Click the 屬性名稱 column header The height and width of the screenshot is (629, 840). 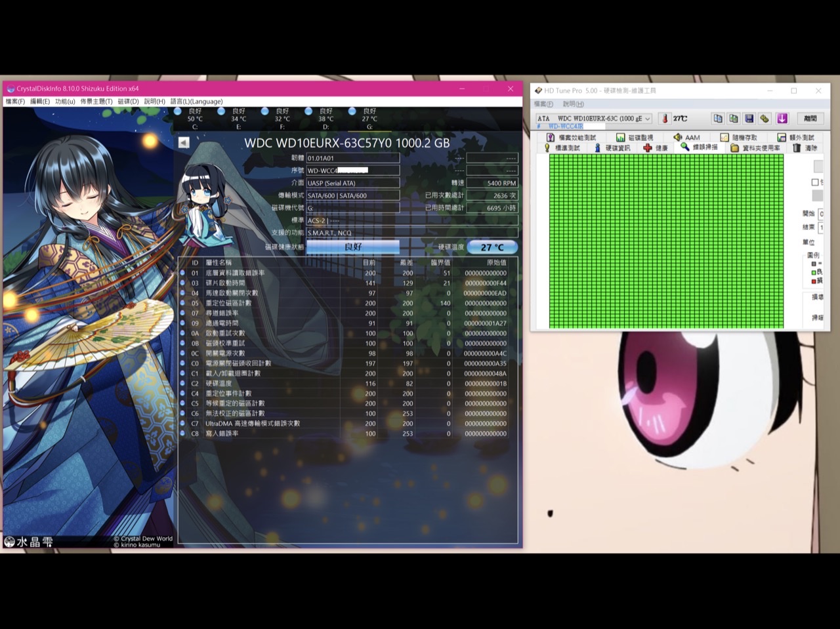(x=219, y=262)
